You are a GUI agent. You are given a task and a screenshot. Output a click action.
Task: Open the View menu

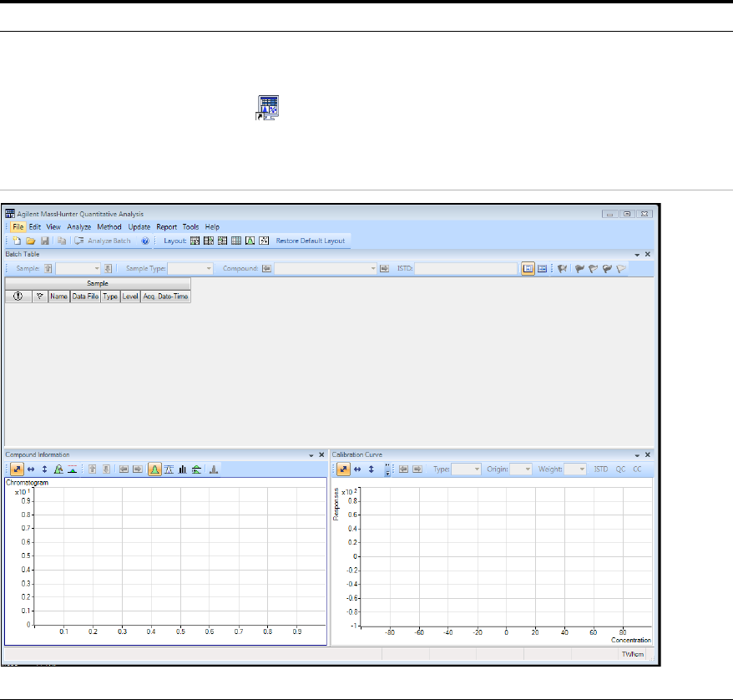[53, 226]
